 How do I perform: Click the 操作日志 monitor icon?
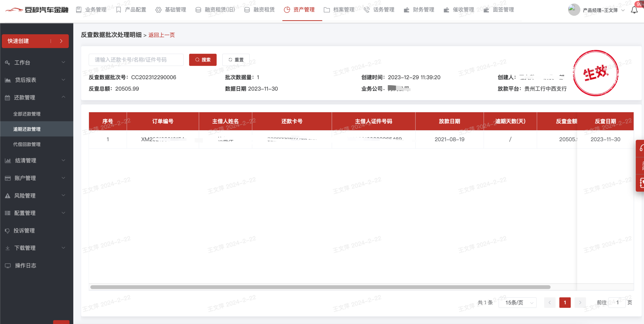[x=8, y=266]
